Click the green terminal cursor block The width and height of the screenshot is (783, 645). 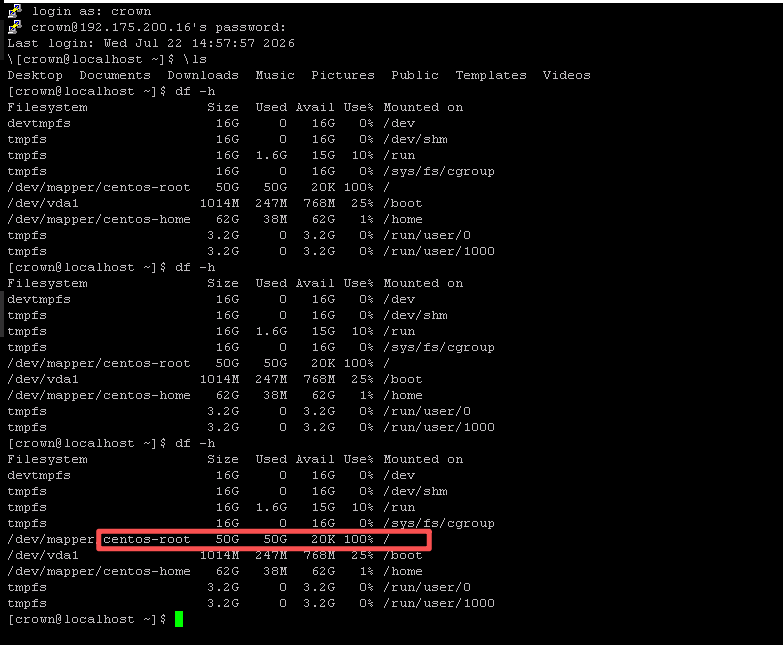(x=179, y=619)
